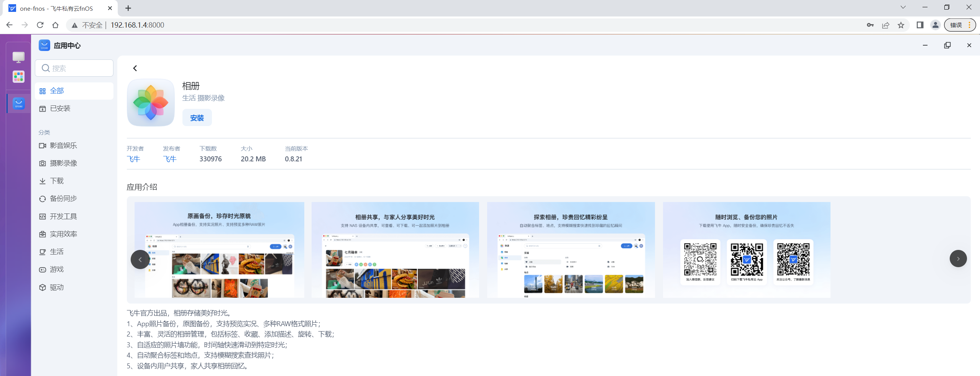Open saved passwords key icon

[x=870, y=25]
